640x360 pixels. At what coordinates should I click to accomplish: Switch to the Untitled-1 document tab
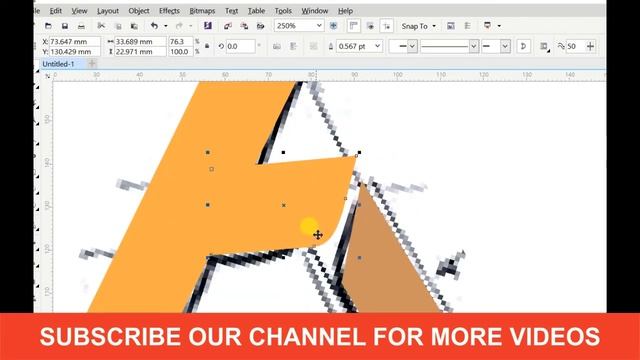click(58, 64)
